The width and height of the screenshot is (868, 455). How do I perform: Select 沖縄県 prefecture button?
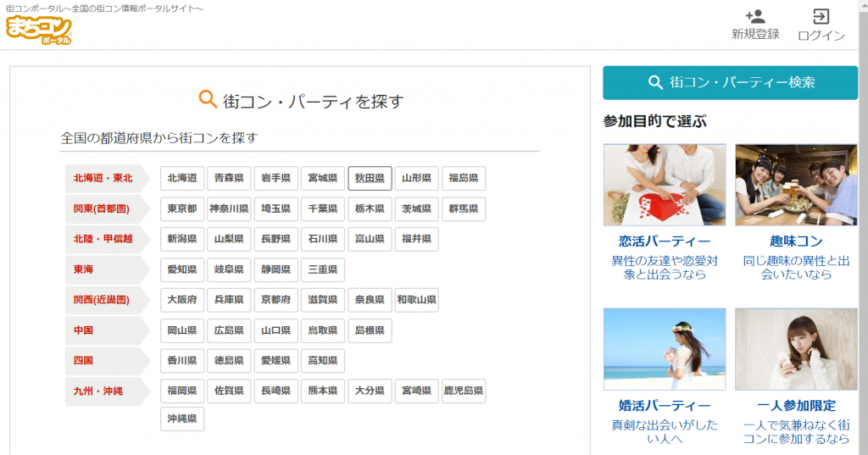pyautogui.click(x=182, y=419)
